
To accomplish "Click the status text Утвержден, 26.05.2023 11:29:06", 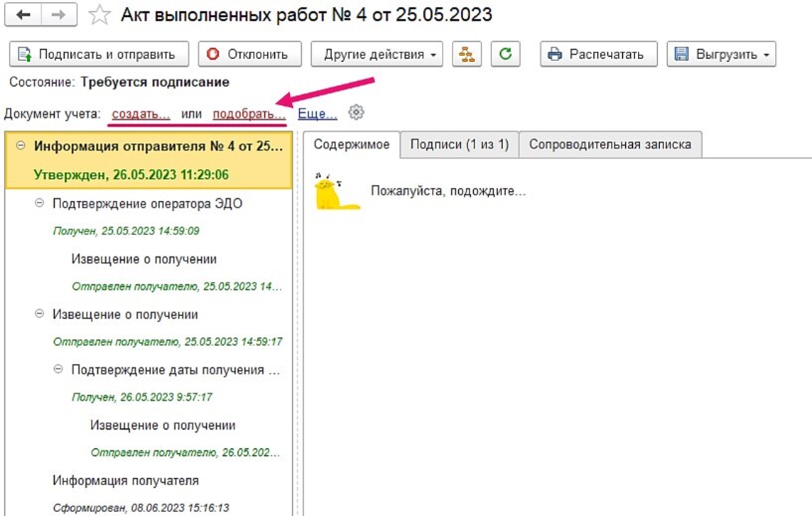I will pos(131,175).
